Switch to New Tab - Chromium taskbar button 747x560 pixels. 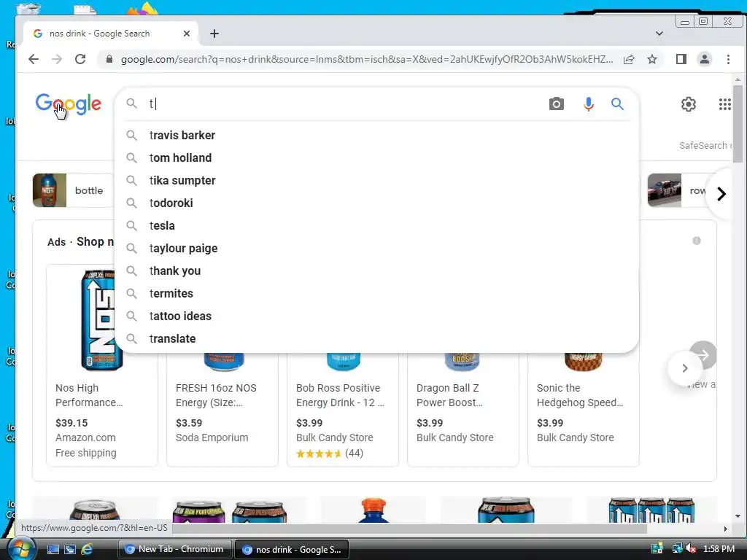tap(174, 550)
